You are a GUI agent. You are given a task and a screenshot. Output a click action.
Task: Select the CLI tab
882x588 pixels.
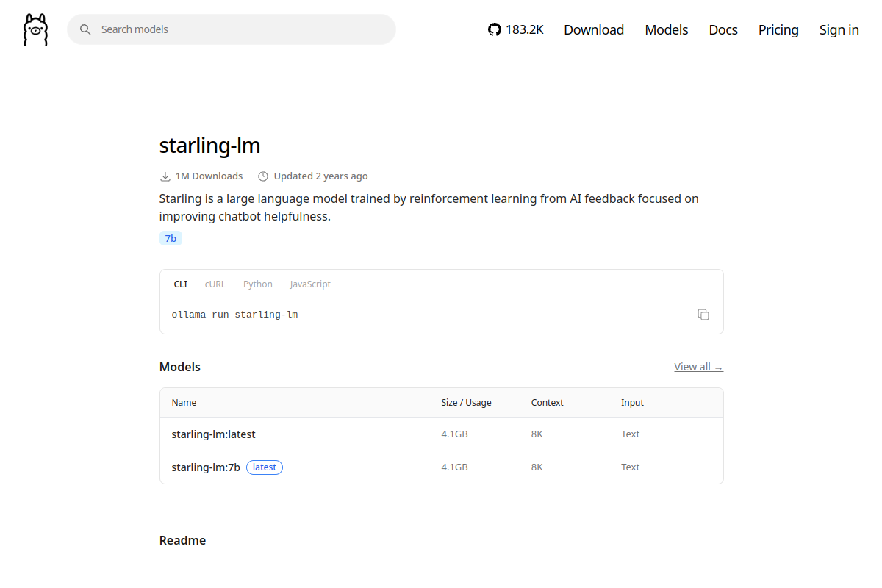pos(181,284)
